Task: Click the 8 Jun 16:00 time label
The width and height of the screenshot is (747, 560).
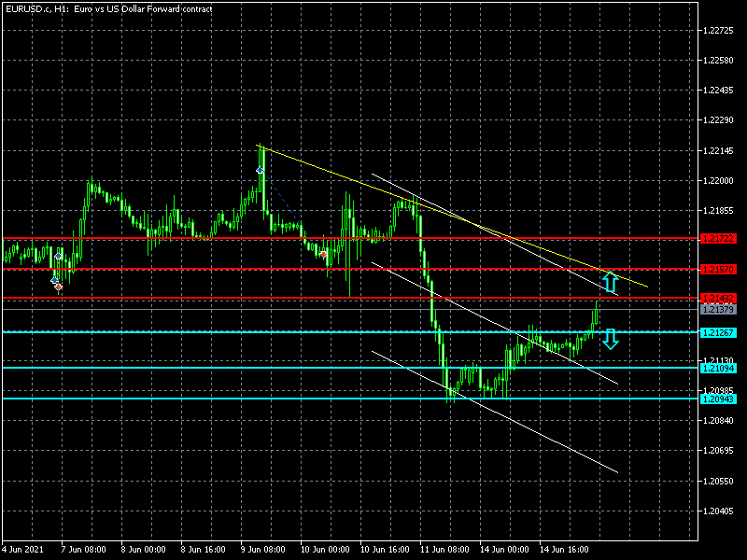Action: click(204, 550)
